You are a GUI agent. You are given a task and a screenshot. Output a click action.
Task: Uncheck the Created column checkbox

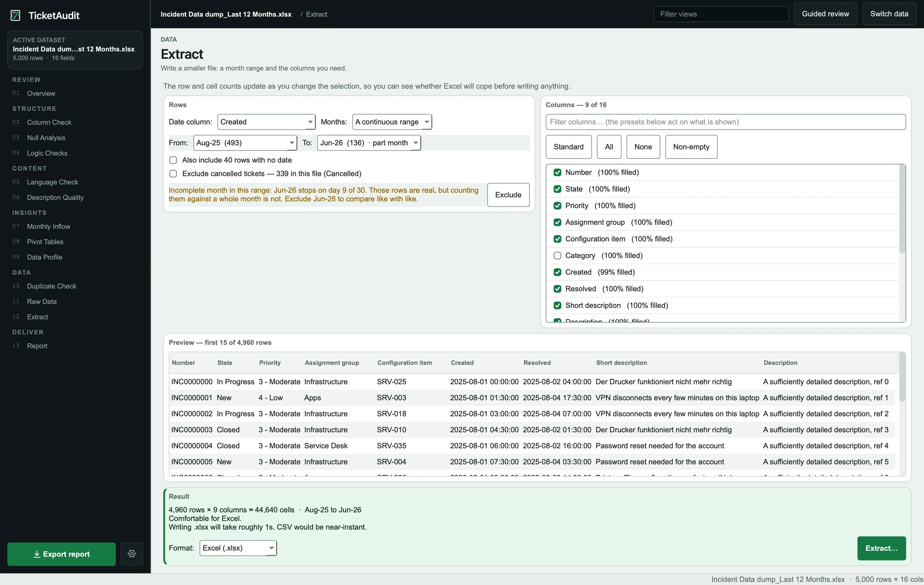point(557,272)
